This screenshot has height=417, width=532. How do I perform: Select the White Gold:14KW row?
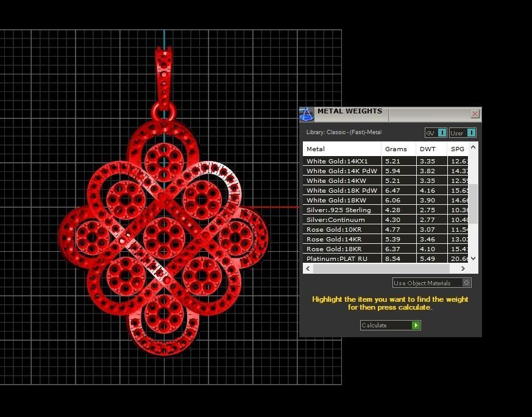click(386, 180)
